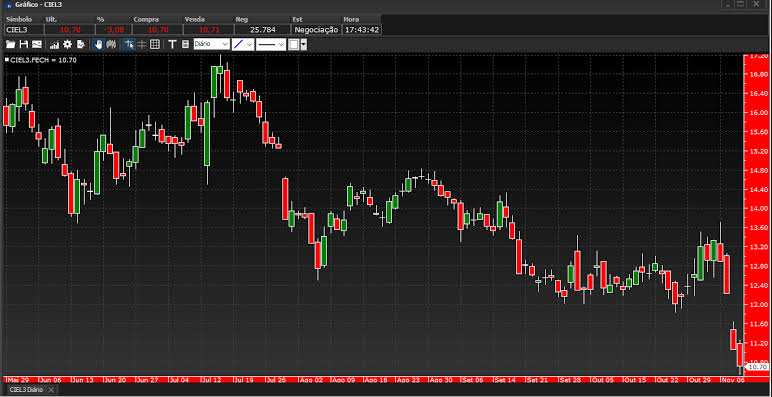772x397 pixels.
Task: Toggle the cursor selection crosshair tool
Action: (x=129, y=44)
